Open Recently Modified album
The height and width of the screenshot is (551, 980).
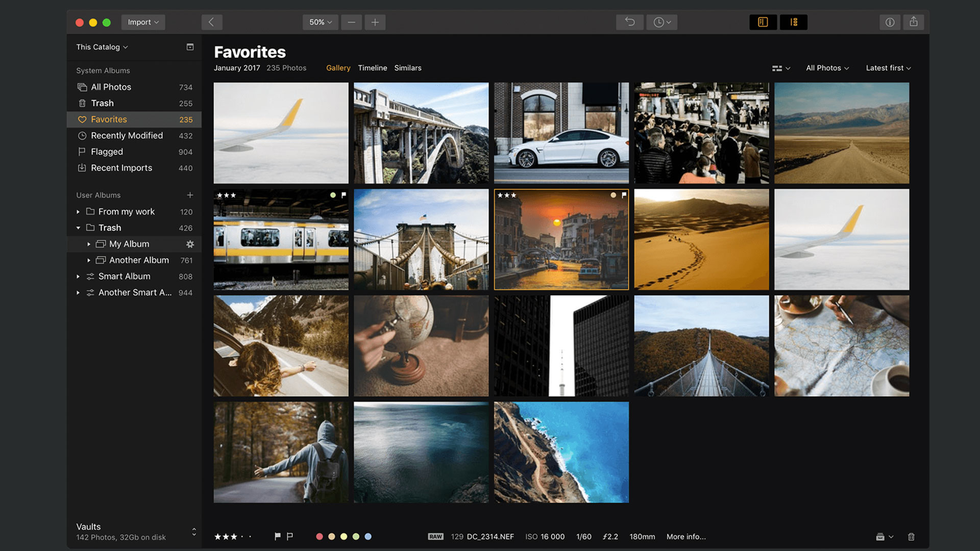pos(134,136)
